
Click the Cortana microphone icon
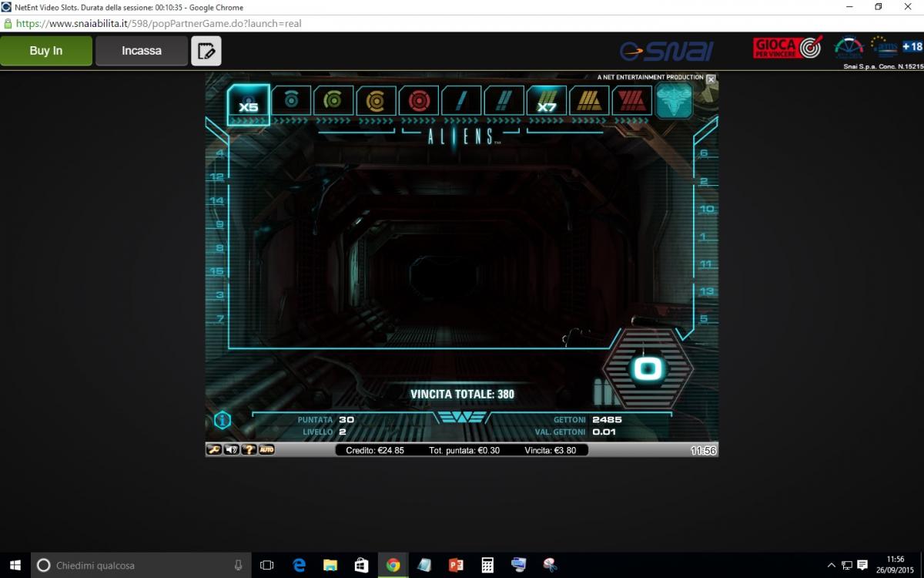coord(239,565)
